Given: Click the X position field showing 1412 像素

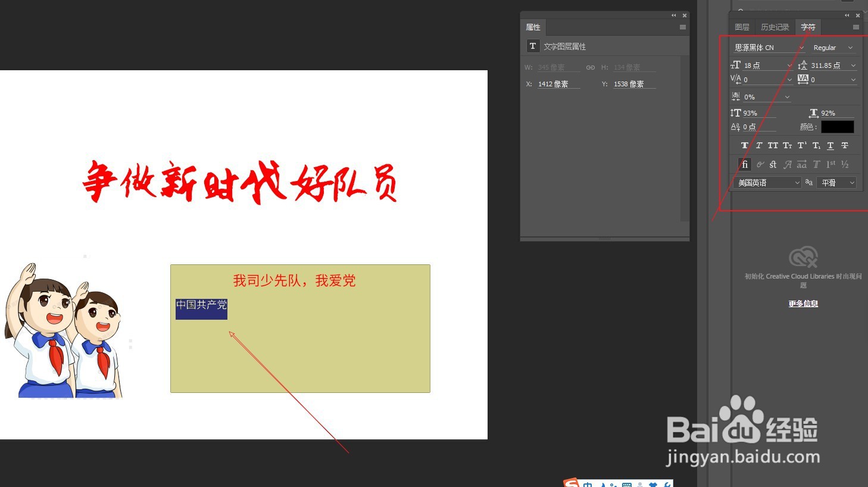Looking at the screenshot, I should pyautogui.click(x=554, y=84).
